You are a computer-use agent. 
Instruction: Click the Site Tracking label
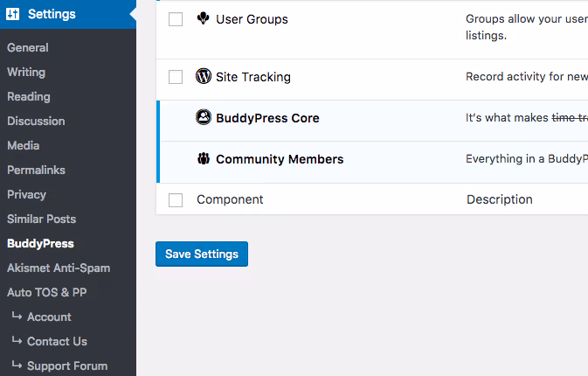[253, 77]
